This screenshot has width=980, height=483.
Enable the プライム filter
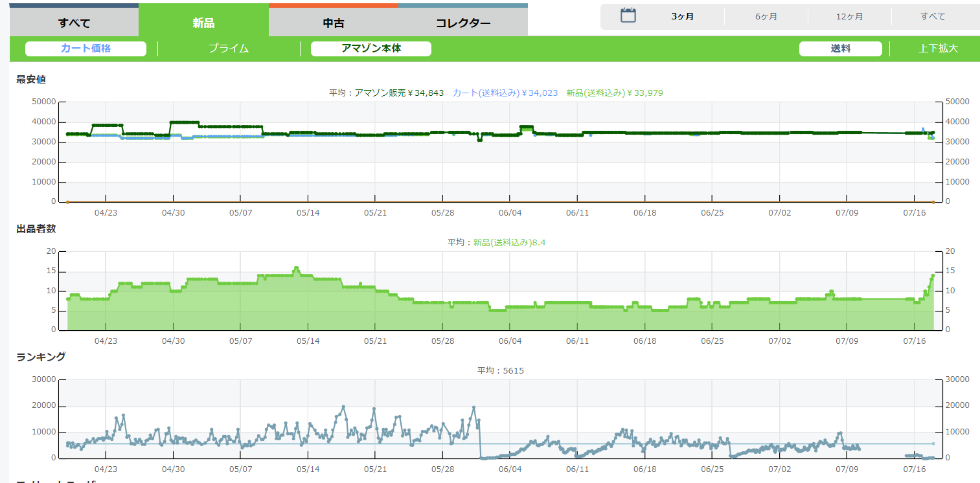click(229, 49)
